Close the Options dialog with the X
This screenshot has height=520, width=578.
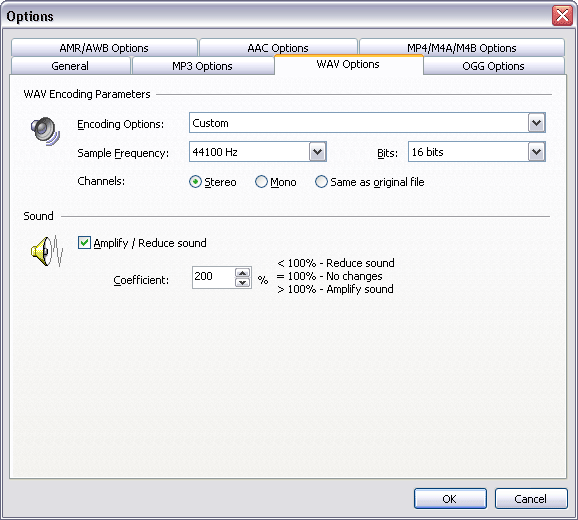tap(562, 16)
